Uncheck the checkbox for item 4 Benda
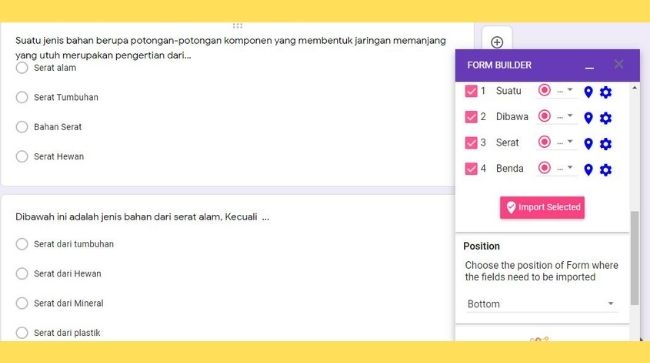 [471, 169]
